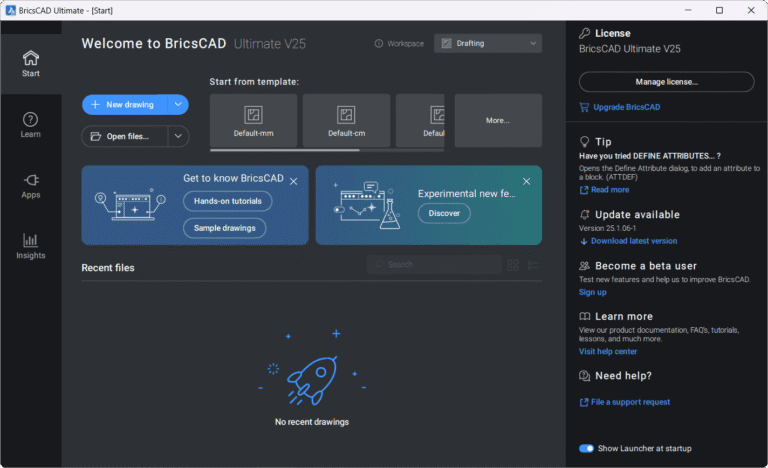This screenshot has width=768, height=468.
Task: Click the Learn more book icon
Action: click(x=584, y=317)
